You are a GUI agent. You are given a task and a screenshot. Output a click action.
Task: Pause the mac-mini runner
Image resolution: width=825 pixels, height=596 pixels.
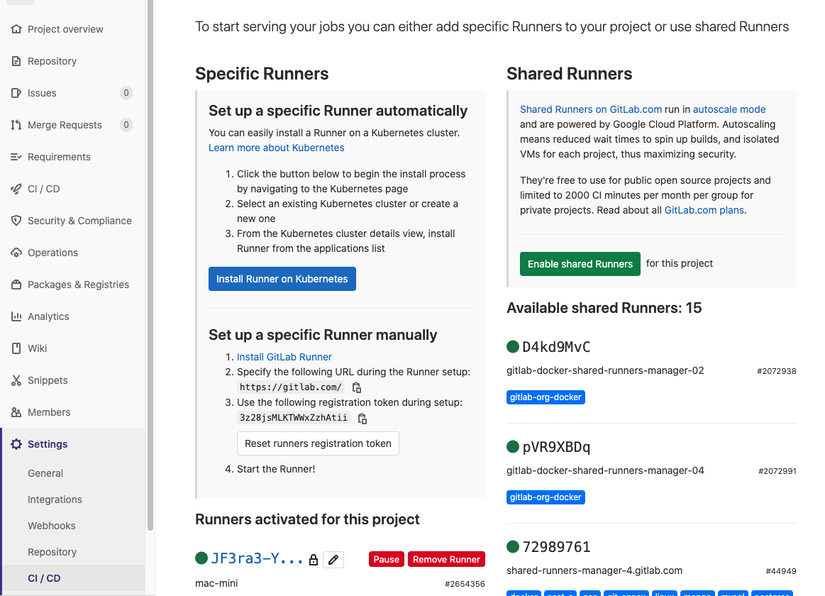(x=386, y=560)
